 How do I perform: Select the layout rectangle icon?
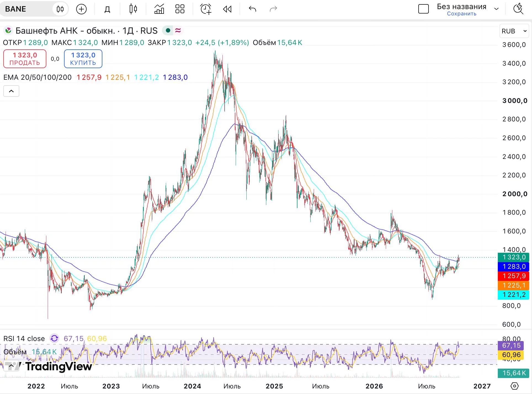click(424, 9)
